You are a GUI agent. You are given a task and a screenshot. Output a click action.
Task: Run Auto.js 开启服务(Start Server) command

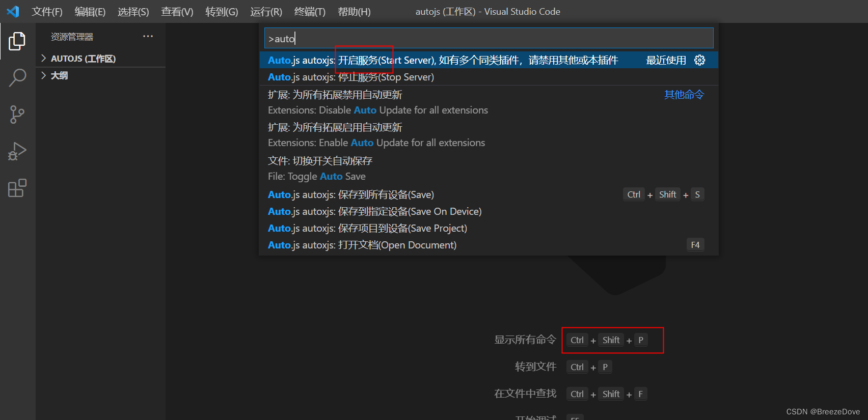(x=489, y=60)
